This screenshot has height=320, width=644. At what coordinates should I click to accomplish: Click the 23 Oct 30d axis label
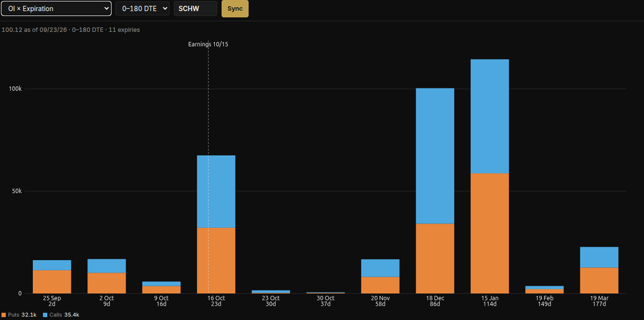[x=271, y=301]
